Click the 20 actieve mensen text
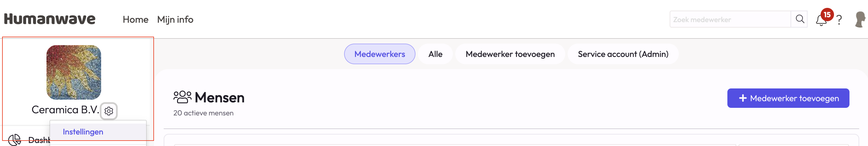Viewport: 868px width, 146px height. [203, 113]
